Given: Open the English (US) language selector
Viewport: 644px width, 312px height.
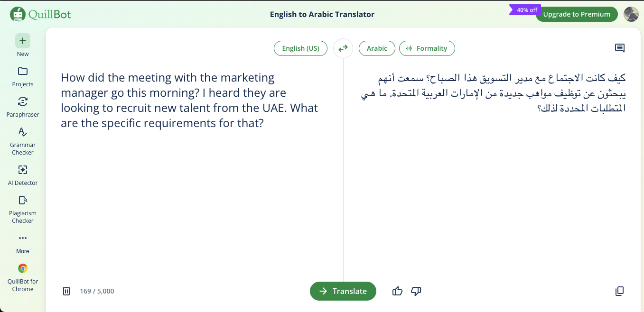Looking at the screenshot, I should 300,48.
